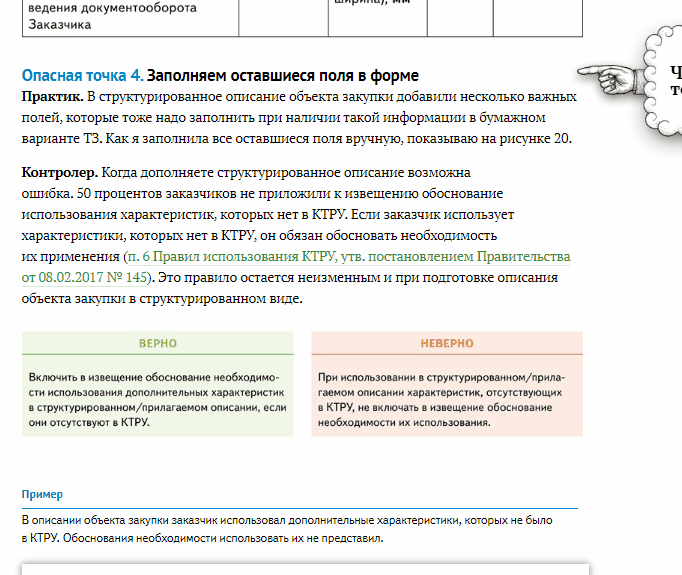Click the pink box text "При использовании"
Image resolution: width=682 pixels, height=575 pixels.
point(446,399)
